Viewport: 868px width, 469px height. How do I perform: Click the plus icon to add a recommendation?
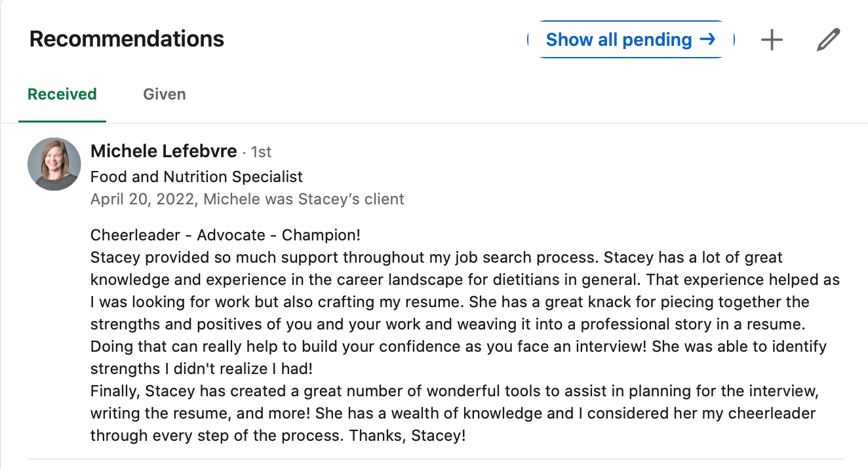tap(772, 39)
